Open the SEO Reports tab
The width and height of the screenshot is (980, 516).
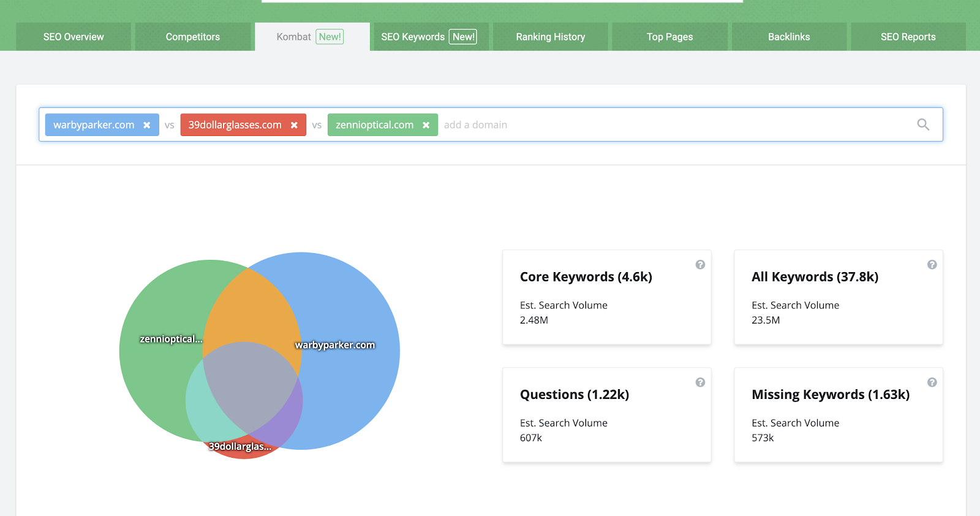click(908, 37)
